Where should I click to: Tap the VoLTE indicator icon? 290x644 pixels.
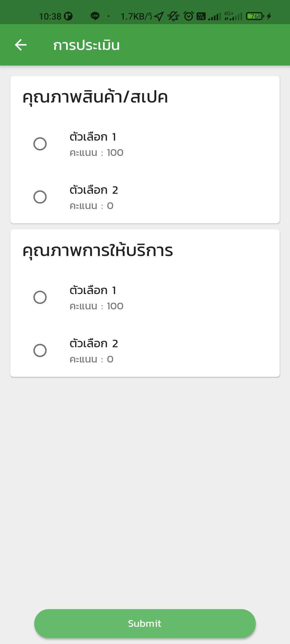pos(201,16)
